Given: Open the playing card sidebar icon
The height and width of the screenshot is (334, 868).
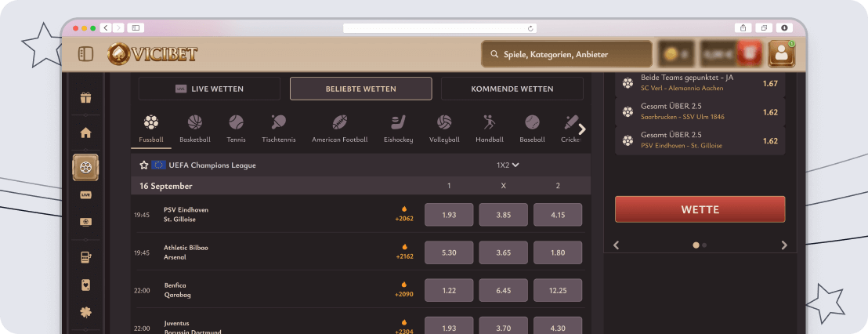Looking at the screenshot, I should pos(85,285).
